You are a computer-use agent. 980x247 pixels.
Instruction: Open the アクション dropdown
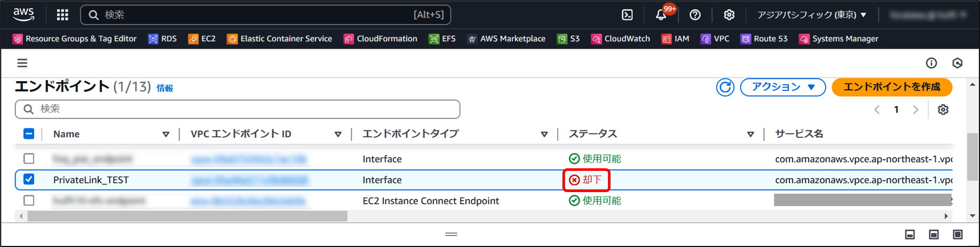(783, 87)
